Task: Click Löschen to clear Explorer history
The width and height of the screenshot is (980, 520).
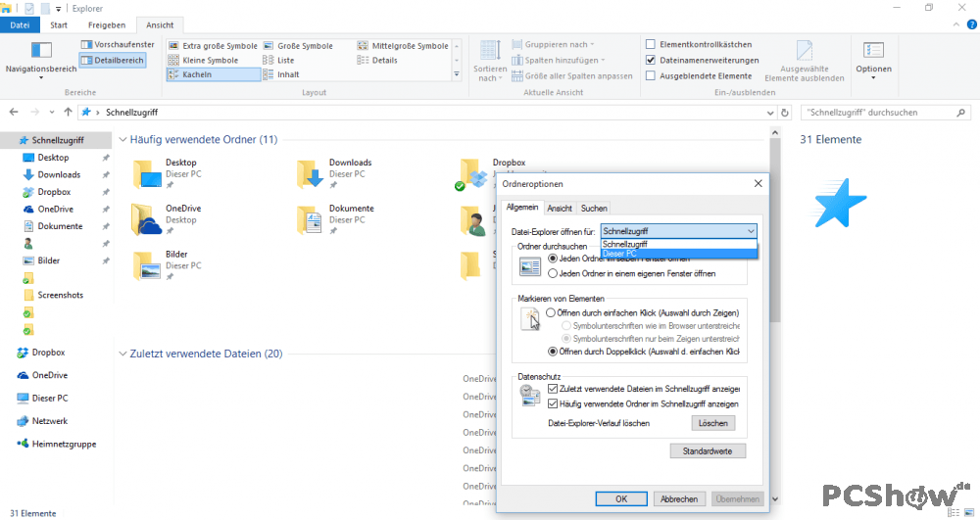Action: (713, 423)
